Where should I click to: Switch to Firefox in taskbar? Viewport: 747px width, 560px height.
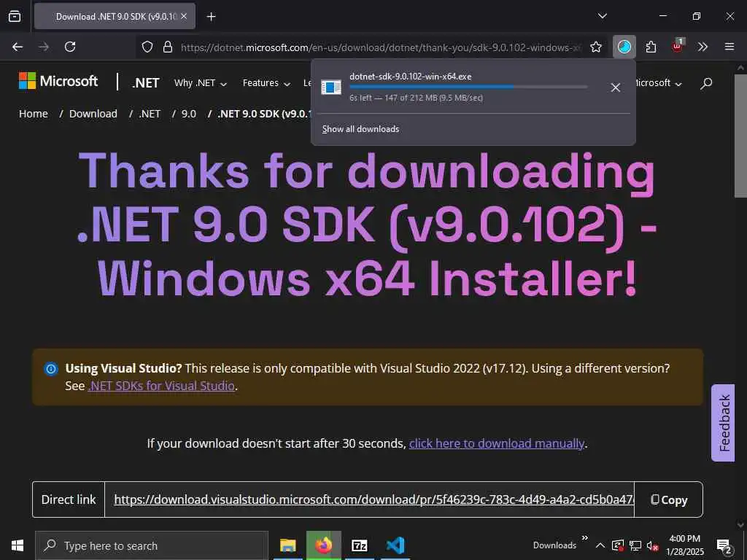[x=323, y=545]
